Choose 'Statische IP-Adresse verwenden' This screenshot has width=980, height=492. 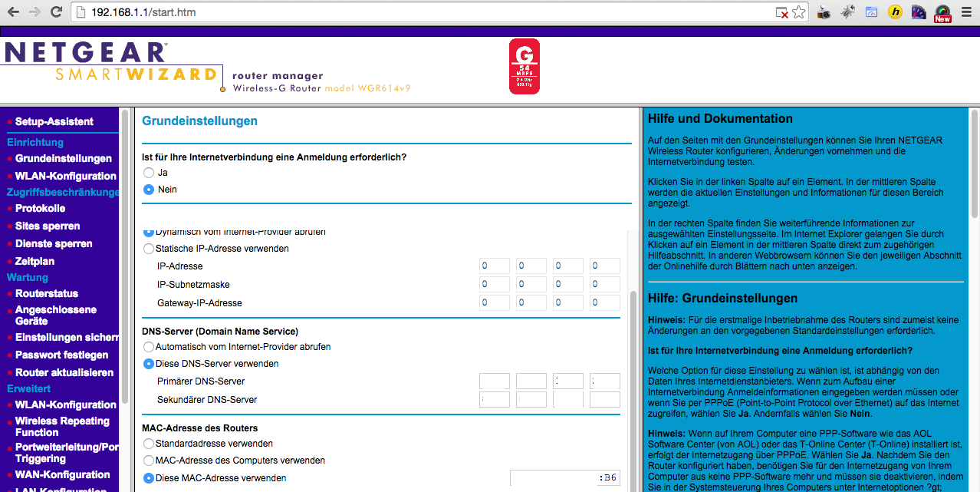149,249
